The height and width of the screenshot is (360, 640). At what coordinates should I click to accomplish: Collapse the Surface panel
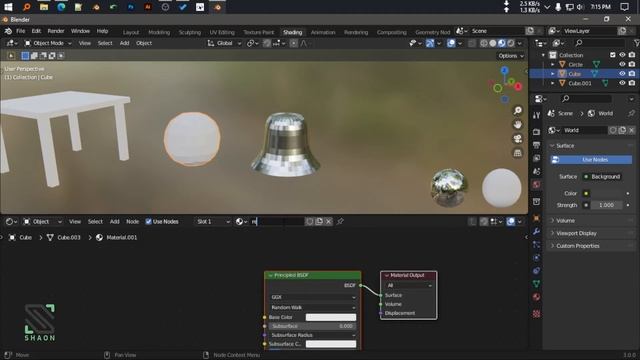tap(564, 146)
